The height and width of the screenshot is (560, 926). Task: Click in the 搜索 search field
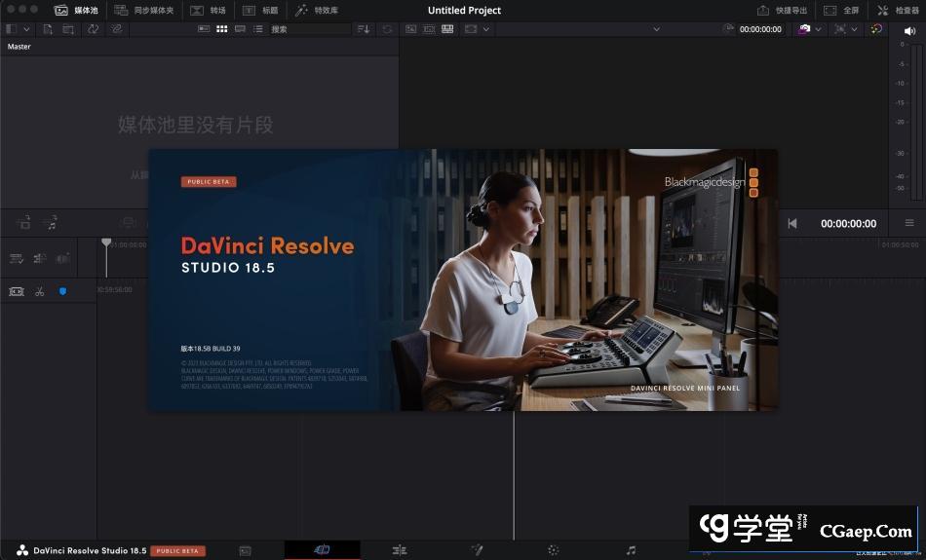(x=307, y=29)
